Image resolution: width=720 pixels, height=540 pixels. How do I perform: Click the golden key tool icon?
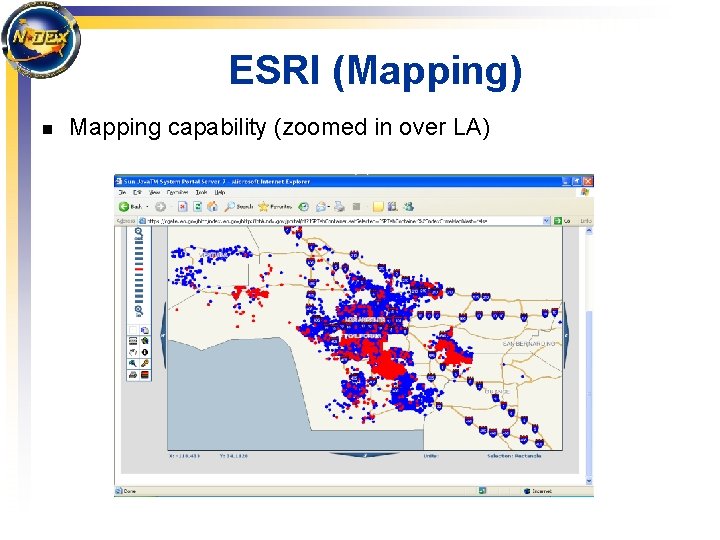pos(145,364)
